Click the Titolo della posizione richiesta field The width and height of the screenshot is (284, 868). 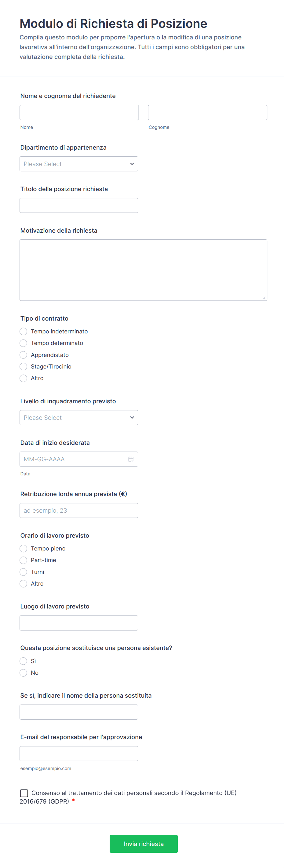[x=79, y=205]
